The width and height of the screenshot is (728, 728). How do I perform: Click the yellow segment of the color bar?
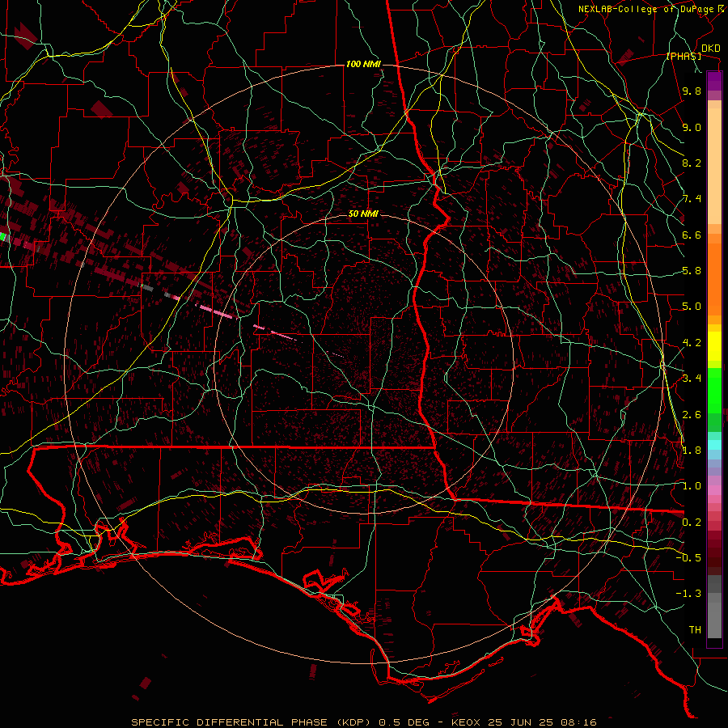tap(714, 346)
